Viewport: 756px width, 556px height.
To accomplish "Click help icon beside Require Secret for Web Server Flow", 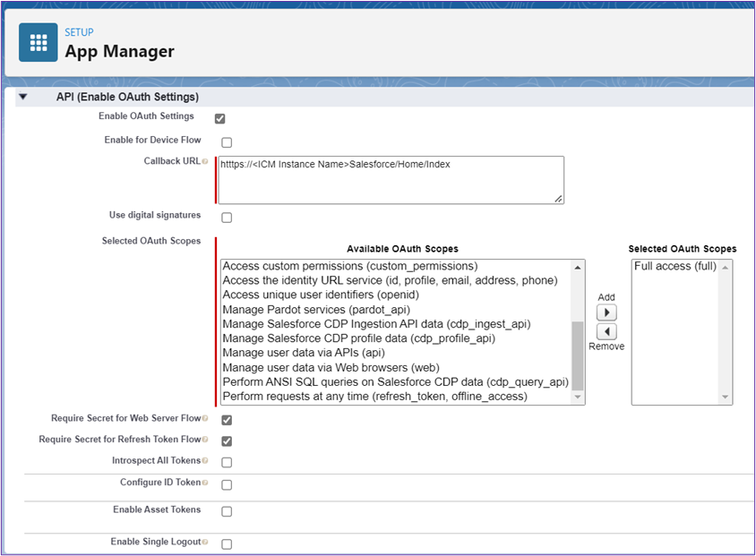I will pos(205,418).
